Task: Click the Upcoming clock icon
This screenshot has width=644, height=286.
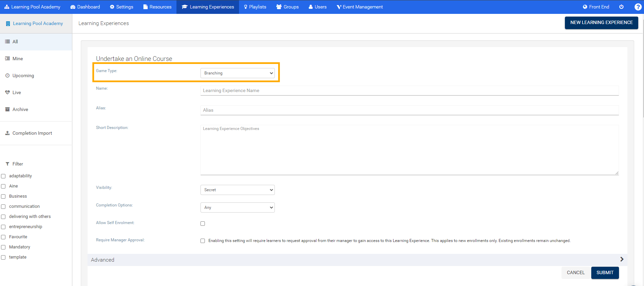Action: tap(7, 75)
